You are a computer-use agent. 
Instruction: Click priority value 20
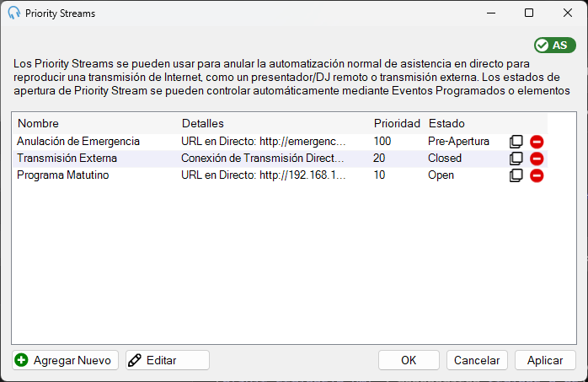[x=379, y=159]
